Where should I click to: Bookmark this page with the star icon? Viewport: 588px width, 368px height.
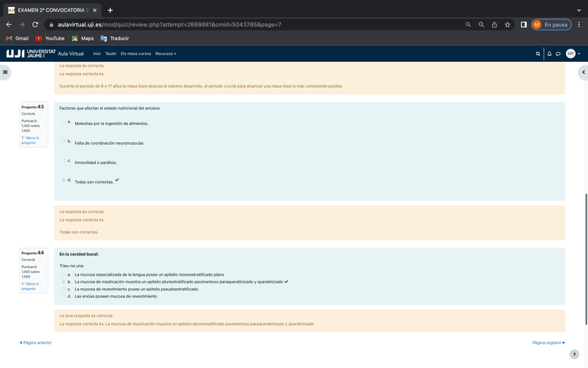(508, 24)
